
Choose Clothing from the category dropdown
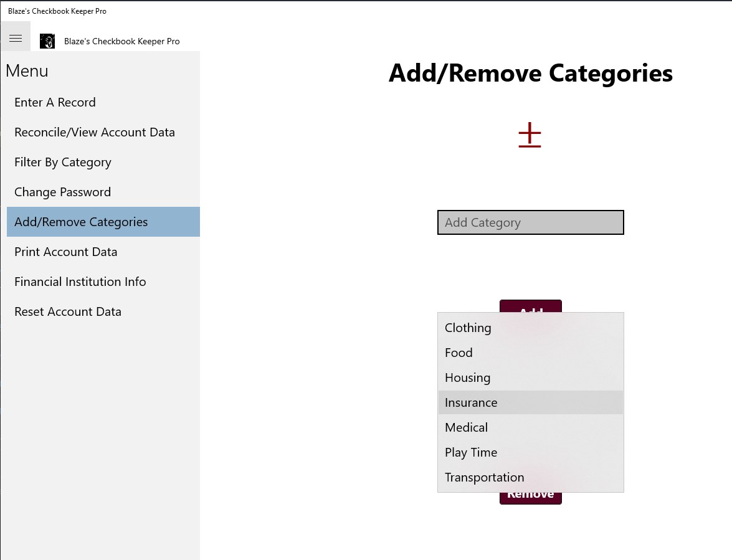tap(530, 328)
